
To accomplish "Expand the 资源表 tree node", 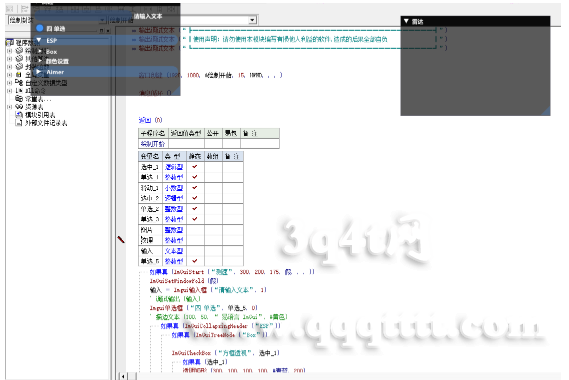I will coord(9,107).
